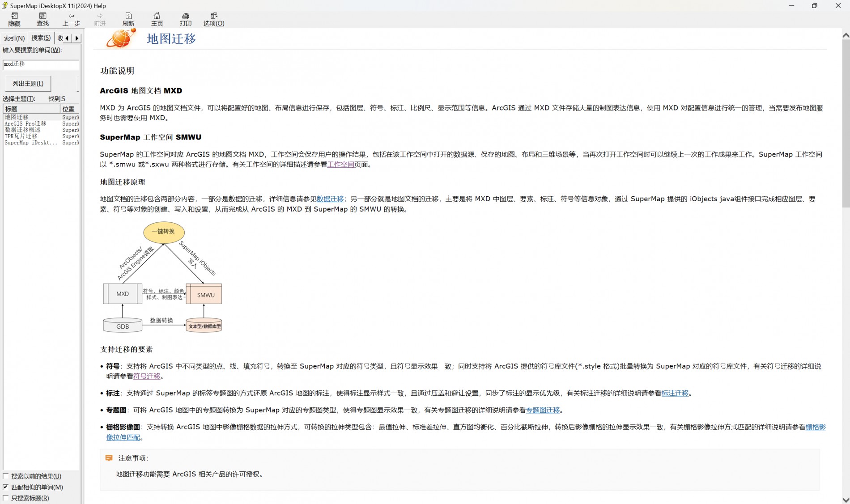Screen dimensions: 850x504
Task: Click the 支持迁移的要素 heading
Action: pyautogui.click(x=126, y=349)
